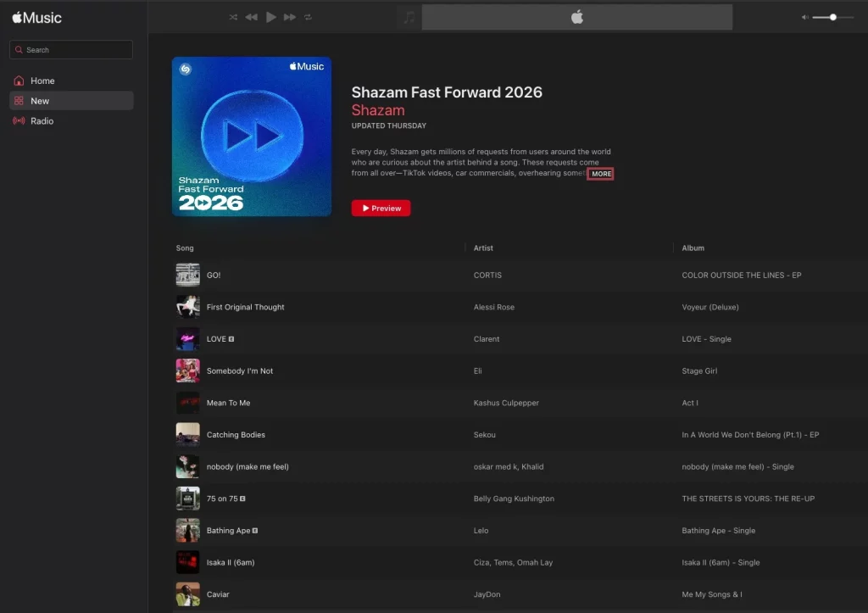Toggle the explicit badge on LOVE track
The height and width of the screenshot is (613, 868).
click(x=231, y=338)
